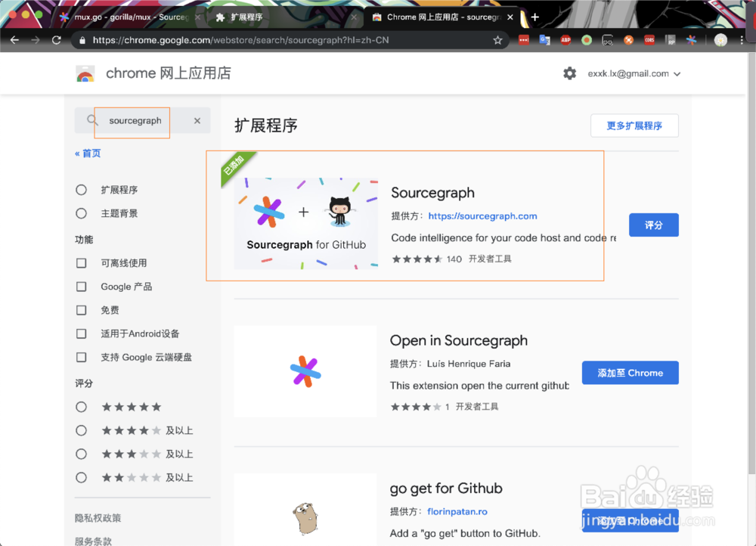Open web store settings gear
756x546 pixels.
[x=569, y=73]
